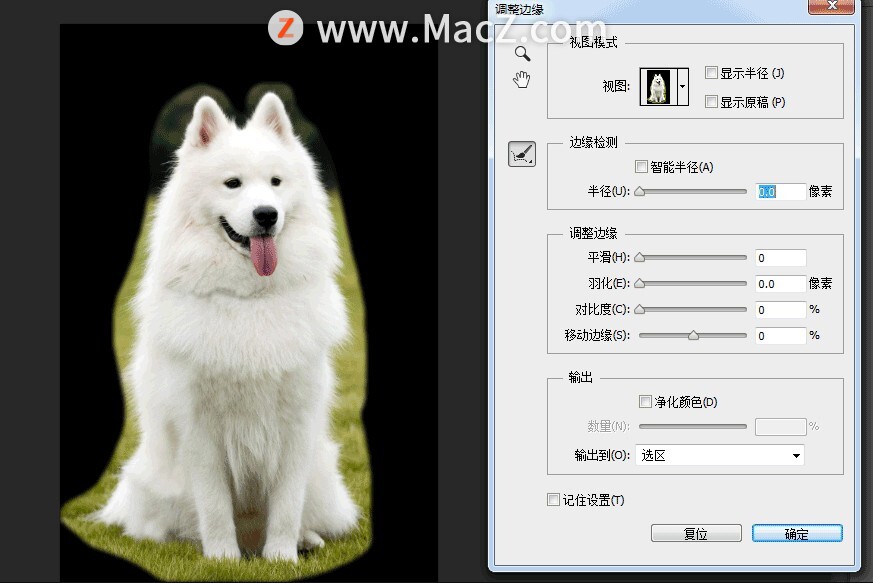Open the 视图 view mode thumbnail
The image size is (873, 583).
click(x=658, y=87)
